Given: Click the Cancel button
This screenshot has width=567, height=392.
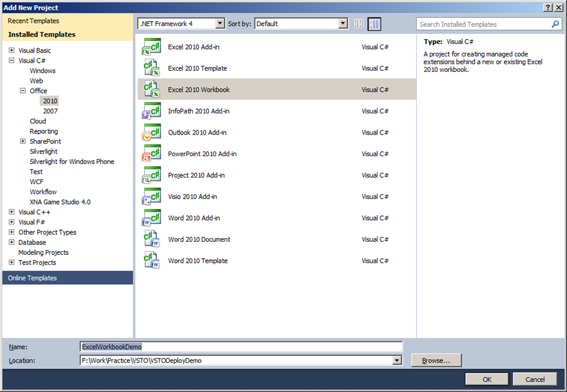Looking at the screenshot, I should click(x=535, y=380).
